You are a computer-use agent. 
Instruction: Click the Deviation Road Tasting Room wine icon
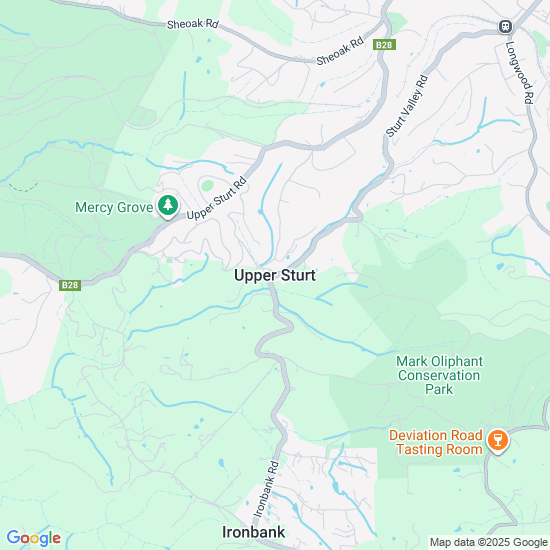(x=498, y=441)
